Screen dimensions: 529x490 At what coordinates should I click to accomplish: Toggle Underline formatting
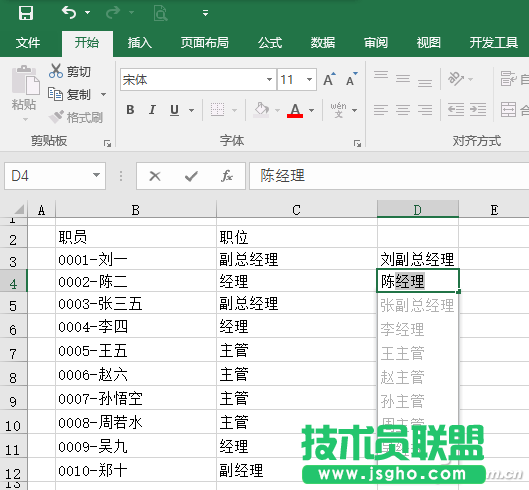(174, 110)
